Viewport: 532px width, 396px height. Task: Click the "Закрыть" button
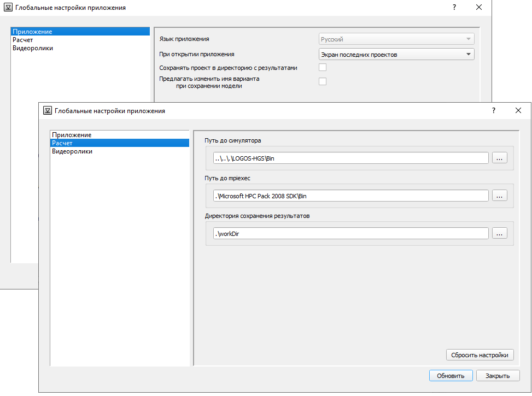pyautogui.click(x=498, y=375)
